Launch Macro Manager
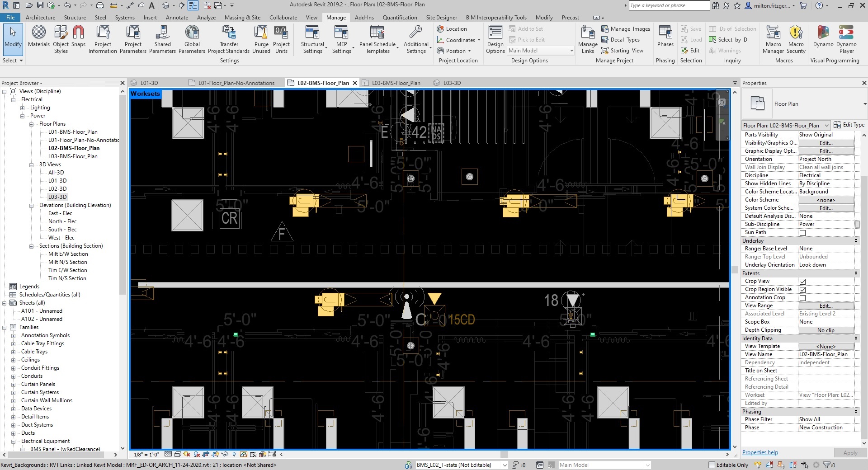Viewport: 868px width, 470px height. pyautogui.click(x=773, y=39)
